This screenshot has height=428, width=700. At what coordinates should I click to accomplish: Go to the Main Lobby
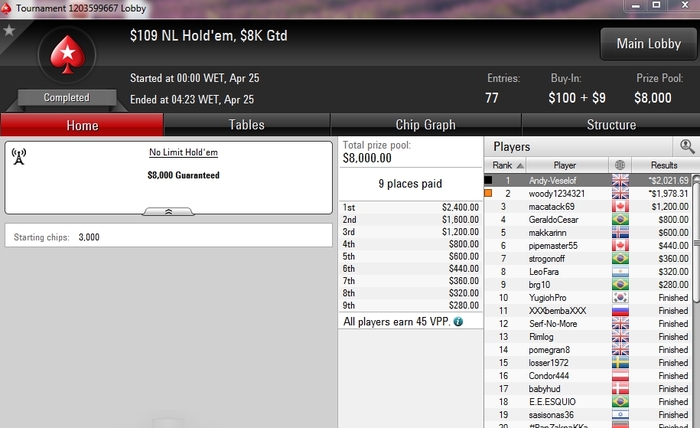(649, 44)
